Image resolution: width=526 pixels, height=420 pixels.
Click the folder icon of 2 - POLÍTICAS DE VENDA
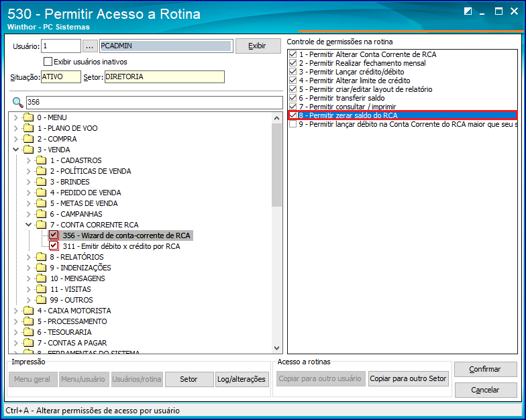tap(42, 171)
